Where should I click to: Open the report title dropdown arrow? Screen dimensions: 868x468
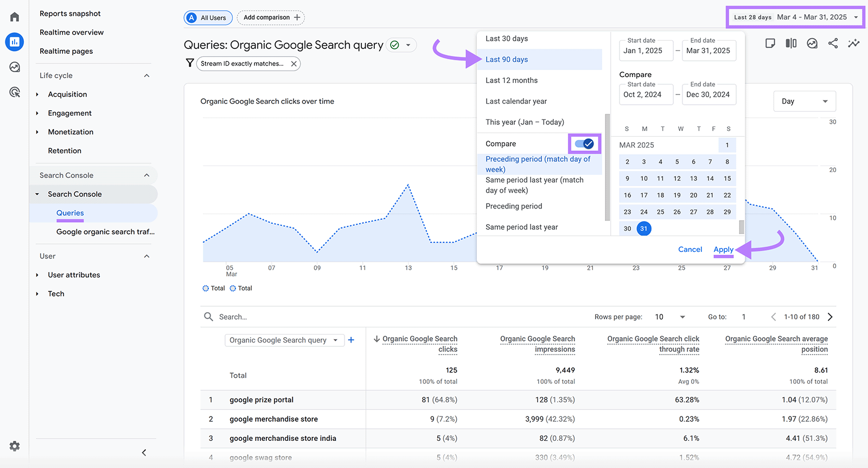(409, 45)
